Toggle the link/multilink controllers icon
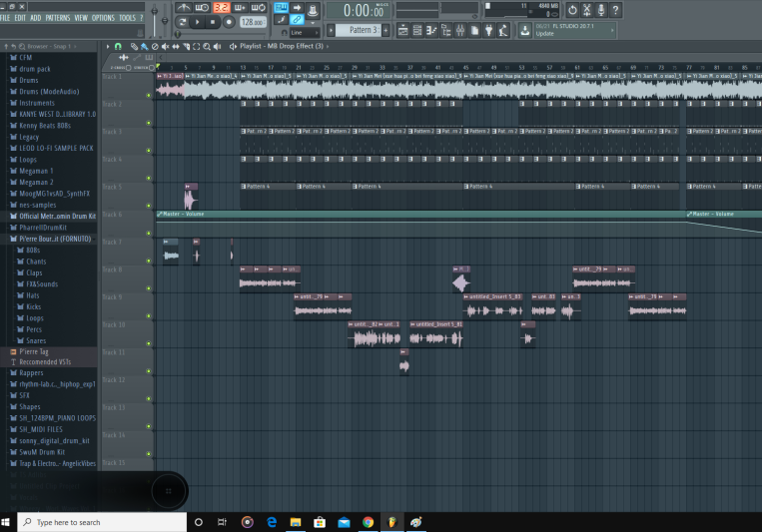This screenshot has height=532, width=762. click(x=297, y=20)
